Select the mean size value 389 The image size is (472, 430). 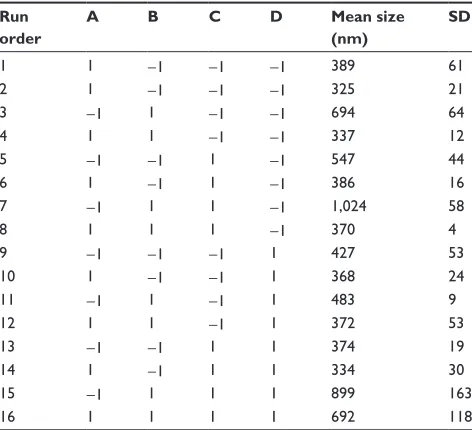343,65
